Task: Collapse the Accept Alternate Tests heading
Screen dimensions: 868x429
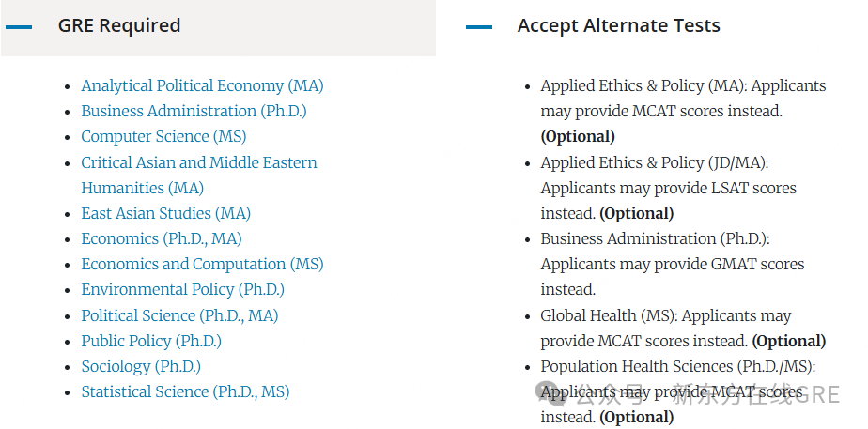Action: (x=618, y=26)
